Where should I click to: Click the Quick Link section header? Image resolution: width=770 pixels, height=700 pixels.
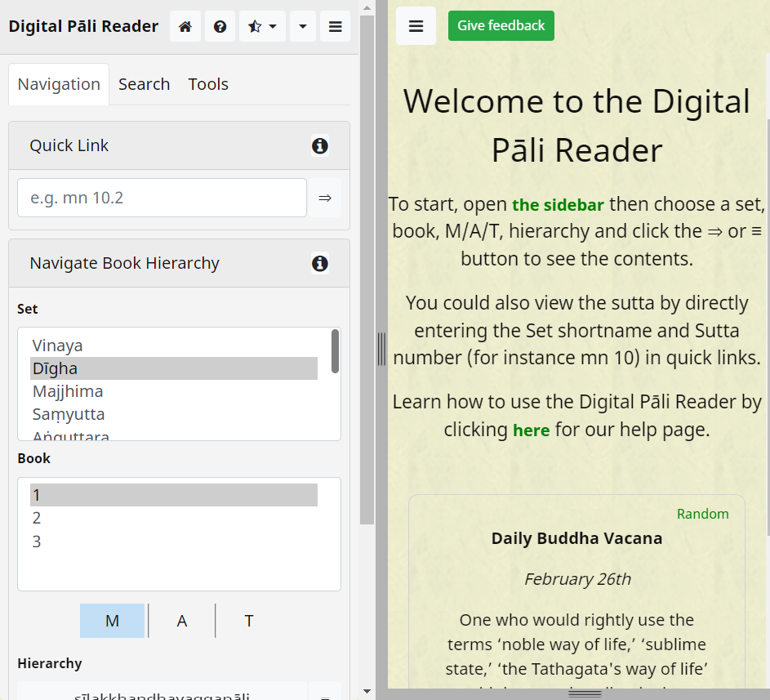point(180,146)
